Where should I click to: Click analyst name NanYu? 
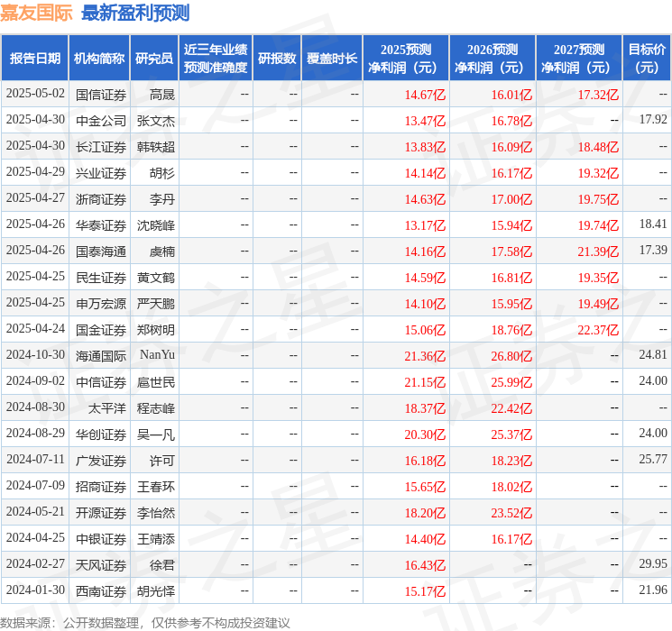pos(157,354)
